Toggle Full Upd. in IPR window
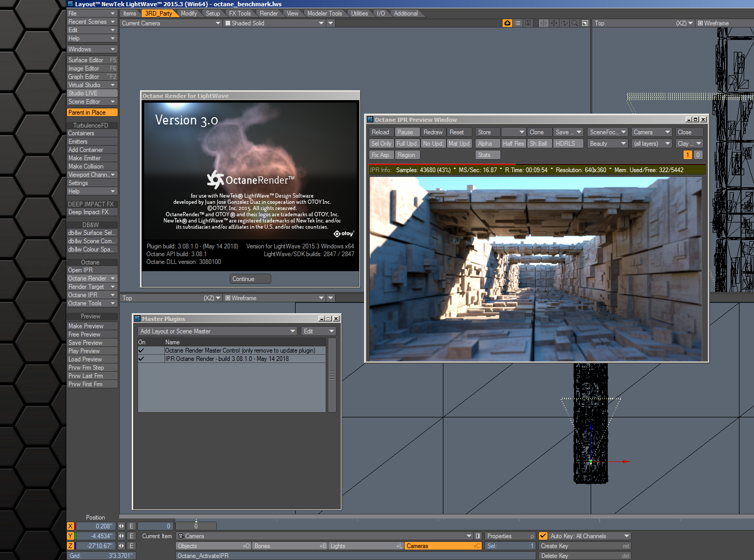Viewport: 754px width, 560px height. [x=407, y=144]
